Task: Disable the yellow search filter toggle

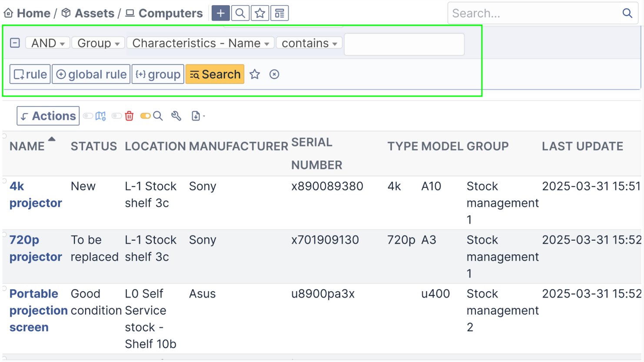Action: click(x=145, y=116)
